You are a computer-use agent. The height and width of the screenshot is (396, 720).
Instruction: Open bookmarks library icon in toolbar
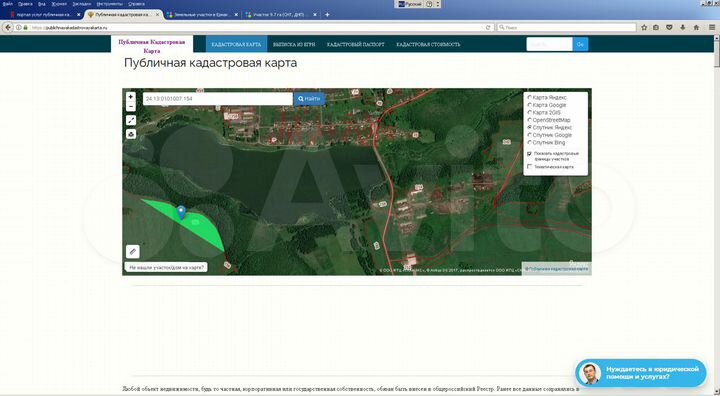pyautogui.click(x=656, y=28)
